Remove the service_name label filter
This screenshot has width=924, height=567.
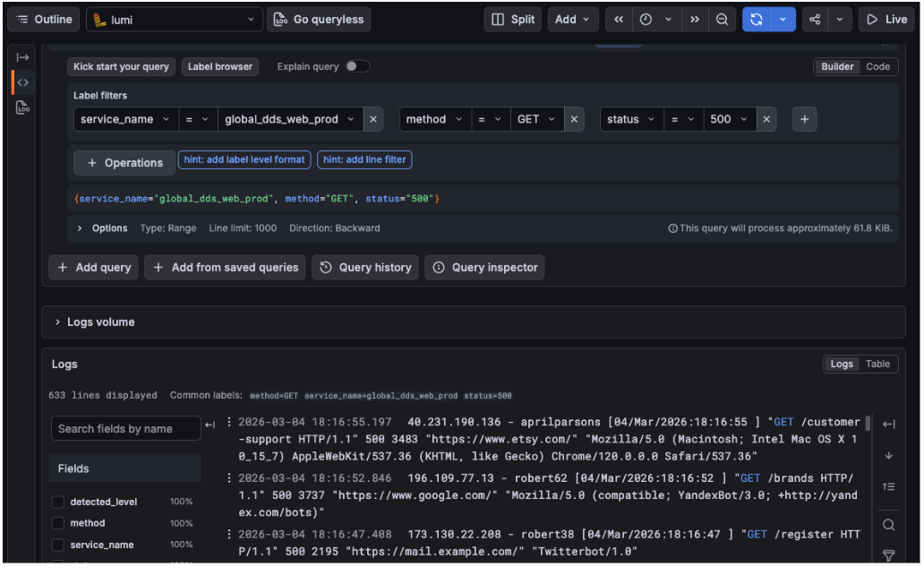373,119
